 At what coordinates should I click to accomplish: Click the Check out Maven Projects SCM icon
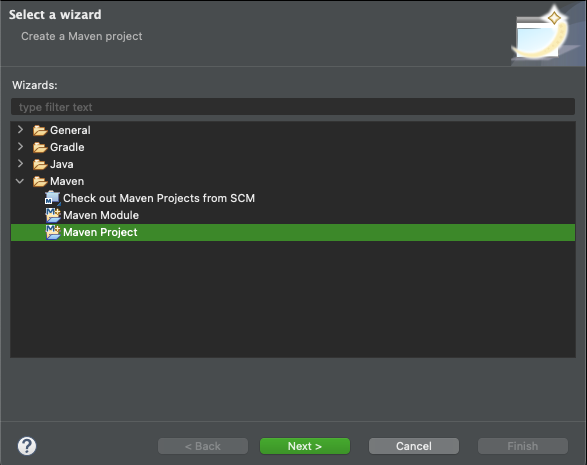[52, 198]
